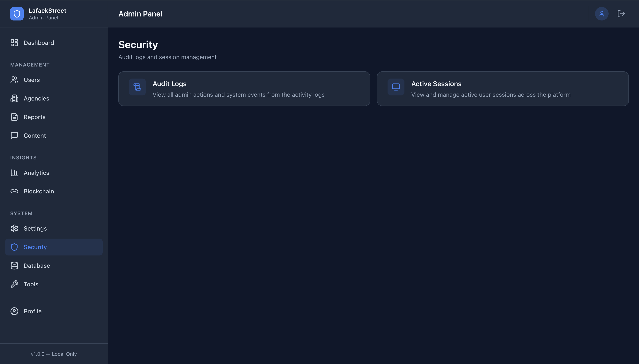Viewport: 639px width, 364px height.
Task: Open Reports via the document icon
Action: pyautogui.click(x=14, y=117)
